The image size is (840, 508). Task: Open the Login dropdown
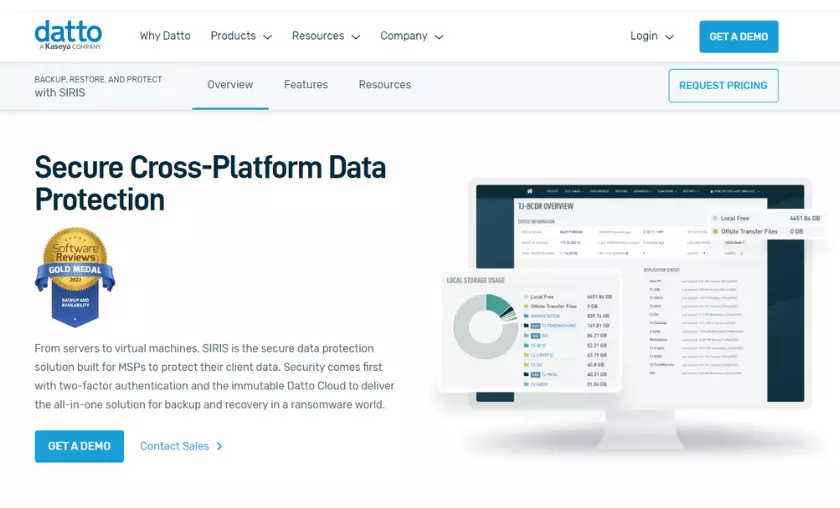pos(651,36)
